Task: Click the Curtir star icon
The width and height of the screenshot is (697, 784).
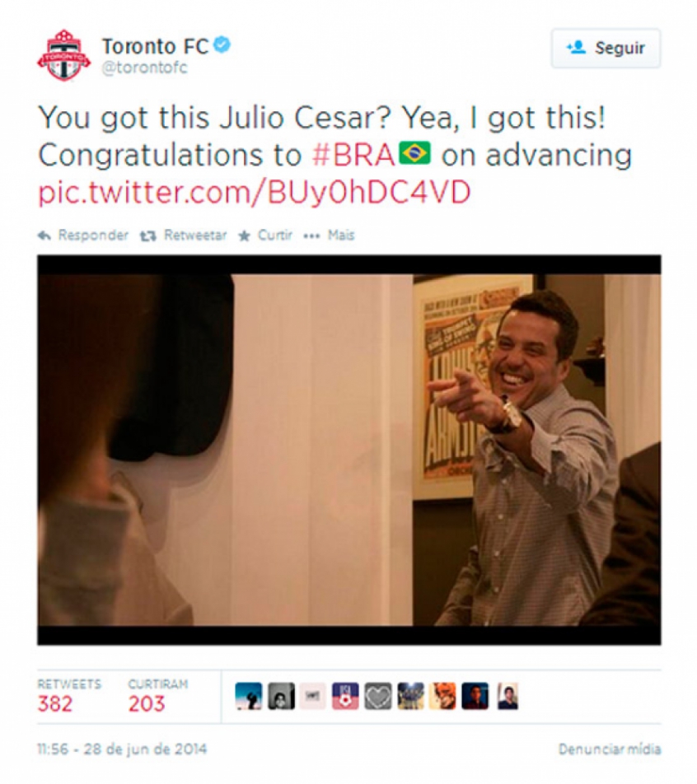Action: click(244, 236)
